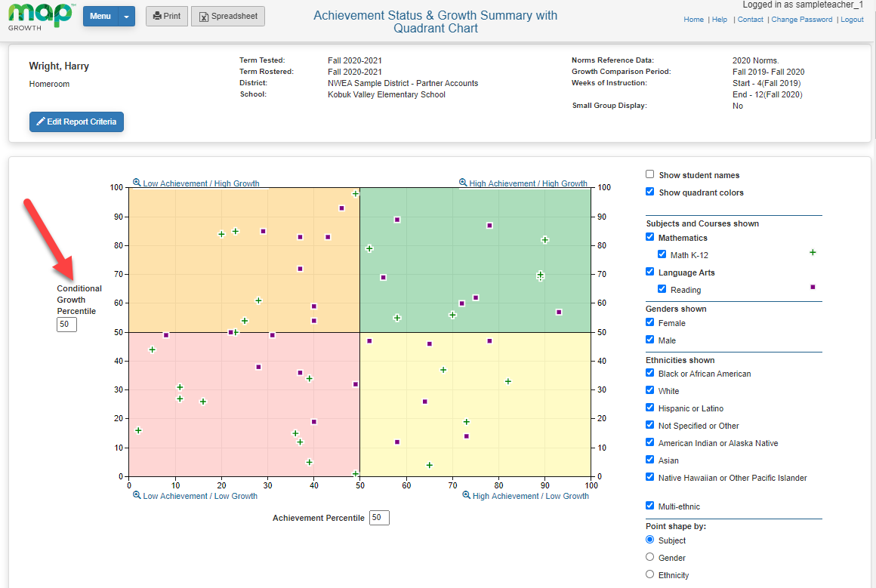Screen dimensions: 876x588
Task: Click the purple square Reading legend marker
Action: click(813, 287)
